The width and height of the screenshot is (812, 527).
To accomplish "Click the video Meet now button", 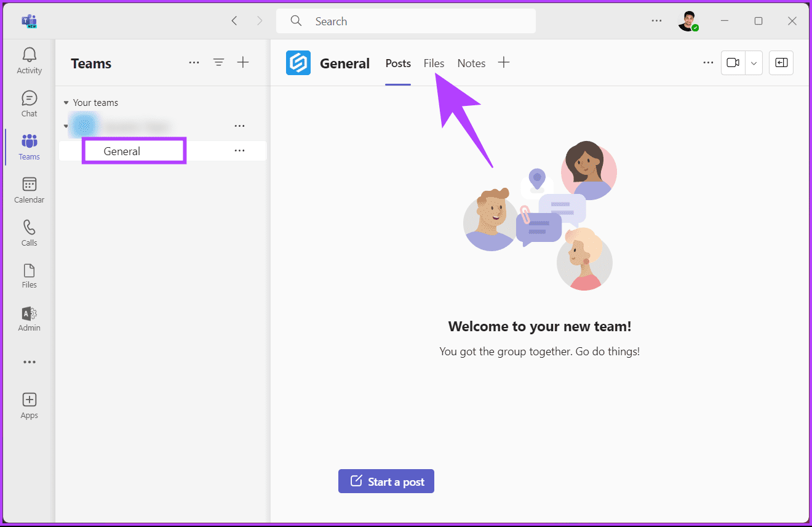I will [x=733, y=63].
